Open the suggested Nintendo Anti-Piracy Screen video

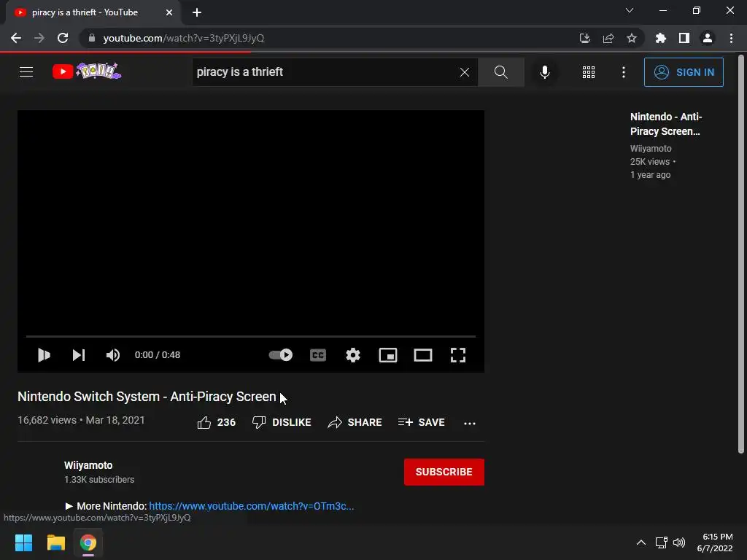(x=665, y=124)
